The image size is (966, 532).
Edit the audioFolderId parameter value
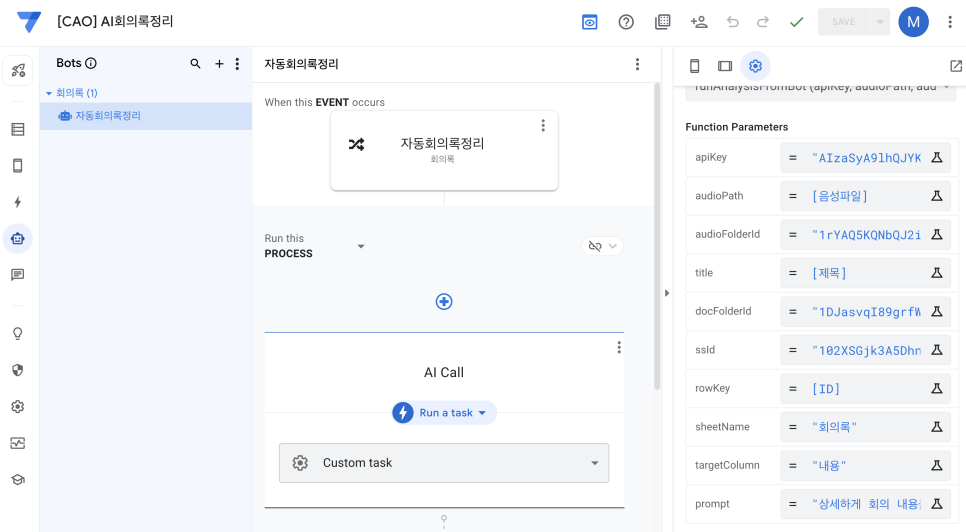pos(866,235)
